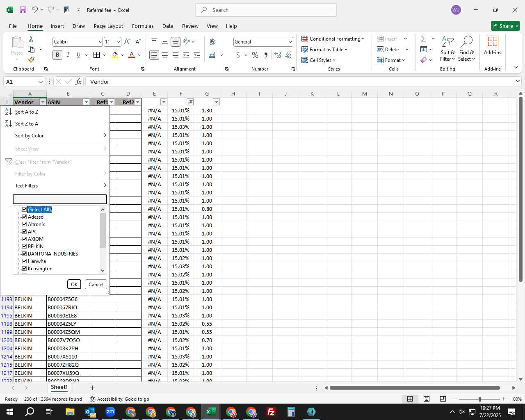Open the font size dropdown
The image size is (525, 420).
point(119,42)
